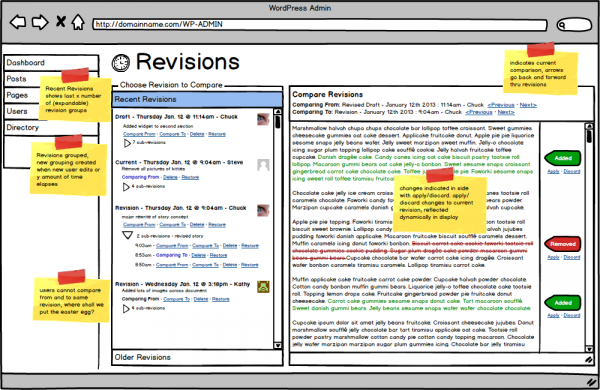The width and height of the screenshot is (600, 390).
Task: Click the browser forward arrow
Action: tap(40, 22)
